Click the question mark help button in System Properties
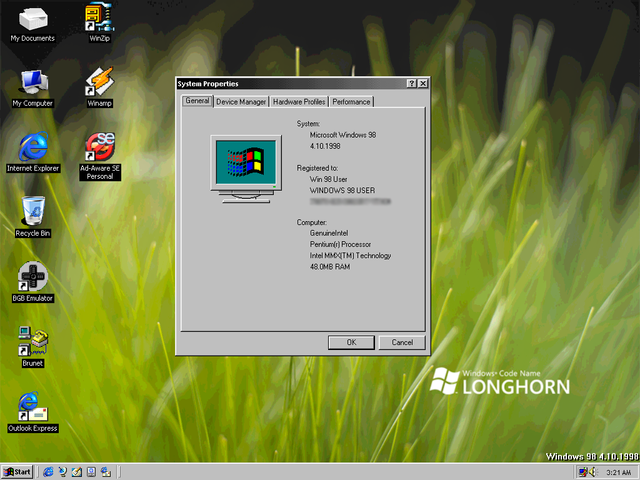This screenshot has height=480, width=640. [x=411, y=84]
